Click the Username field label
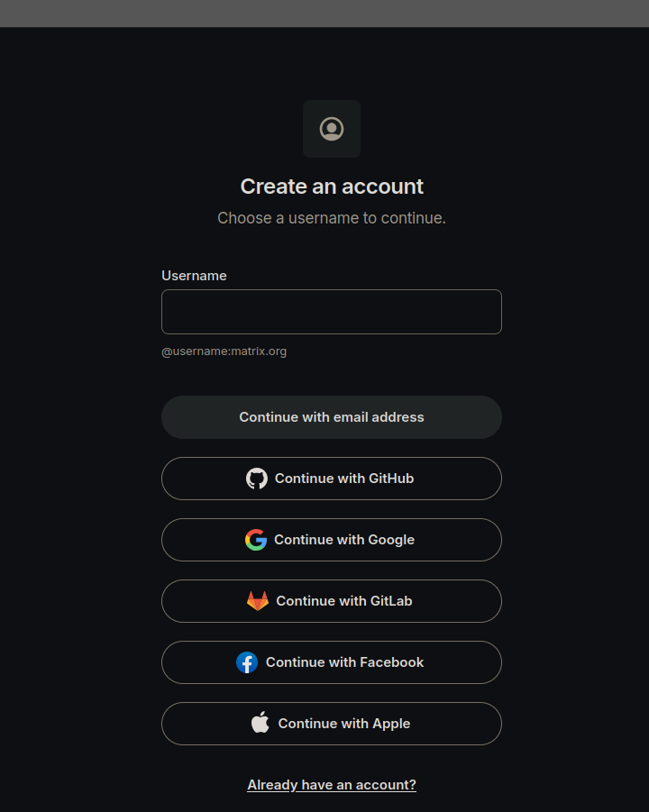The image size is (649, 812). point(194,276)
